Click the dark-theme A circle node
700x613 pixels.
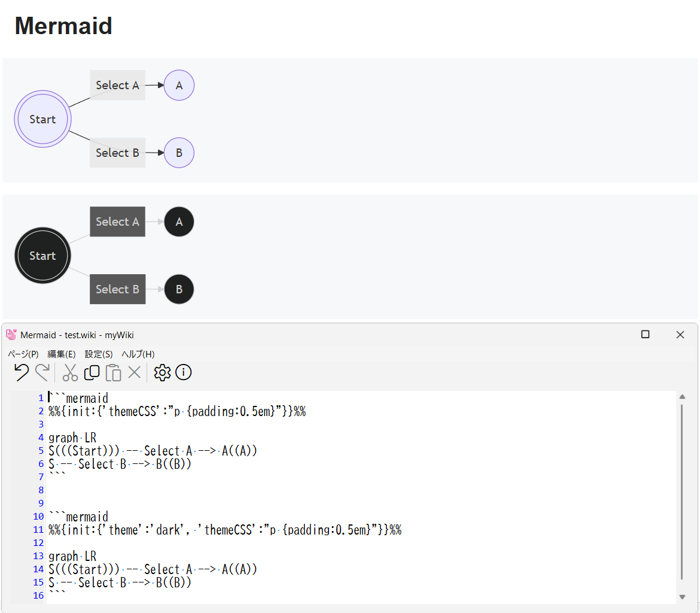(x=179, y=221)
